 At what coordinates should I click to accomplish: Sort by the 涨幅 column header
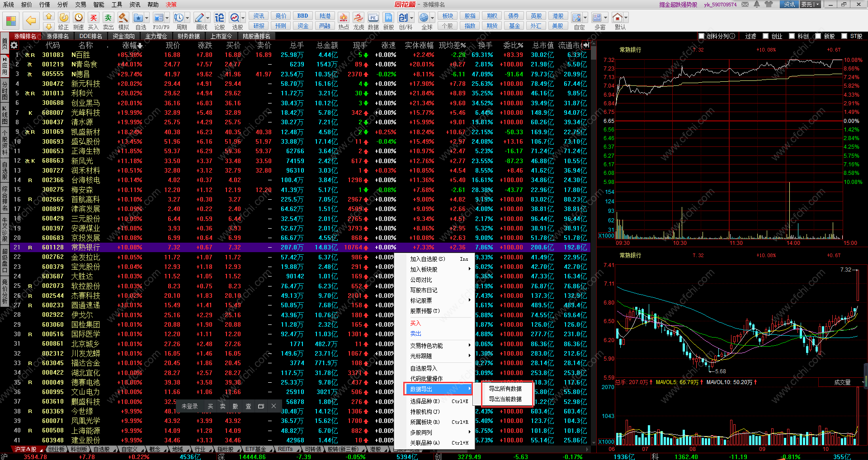(x=132, y=45)
